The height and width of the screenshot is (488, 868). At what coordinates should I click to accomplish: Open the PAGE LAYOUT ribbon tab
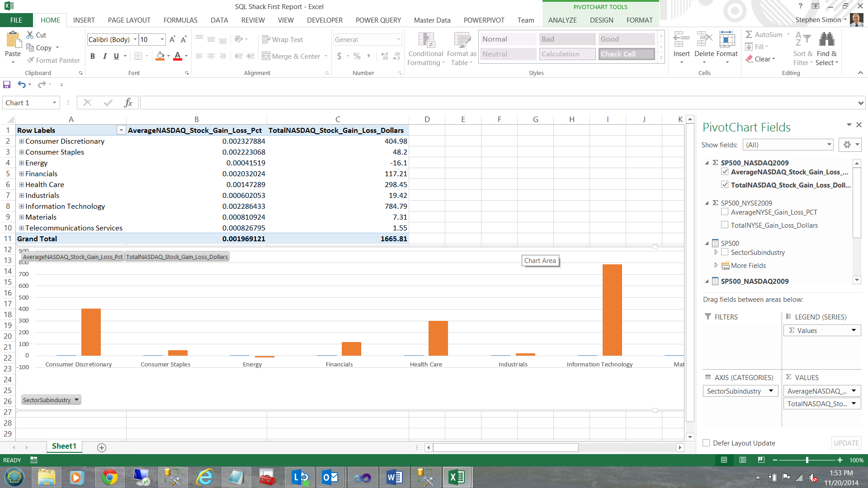(x=129, y=20)
